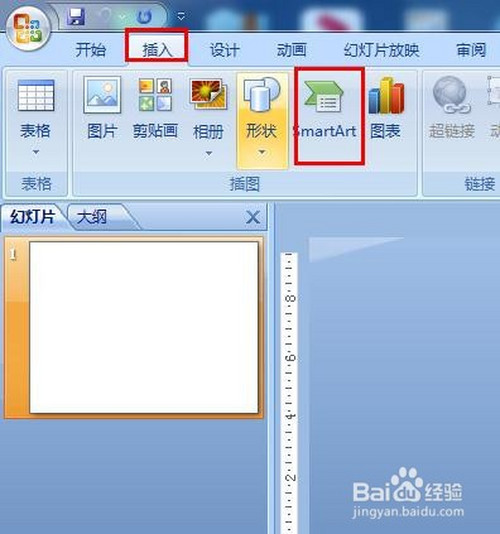The width and height of the screenshot is (500, 534).
Task: Click the 相册 photo album icon
Action: (x=208, y=95)
